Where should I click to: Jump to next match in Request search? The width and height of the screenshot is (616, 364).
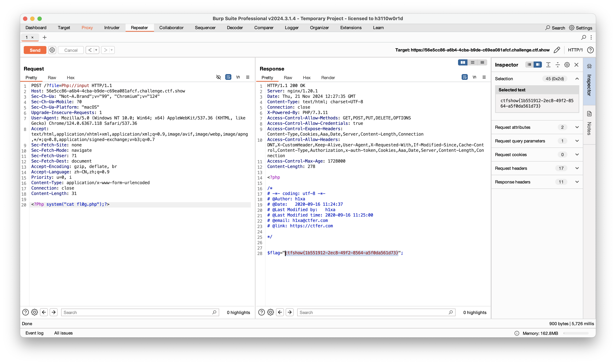click(x=54, y=312)
